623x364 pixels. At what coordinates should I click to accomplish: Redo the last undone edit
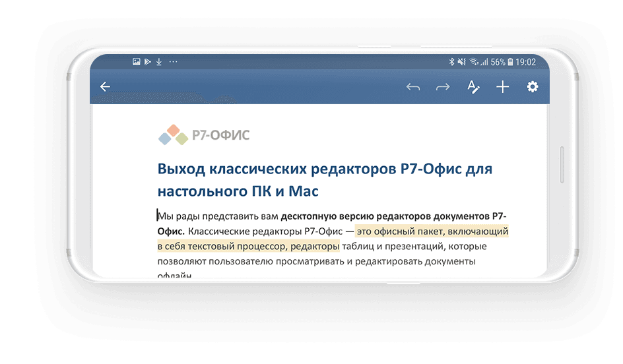pyautogui.click(x=443, y=87)
